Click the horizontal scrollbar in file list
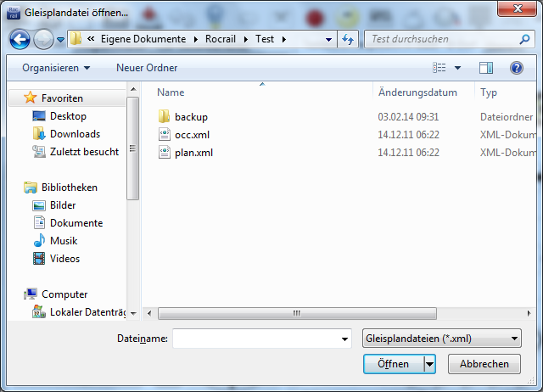This screenshot has height=392, width=543. click(297, 313)
